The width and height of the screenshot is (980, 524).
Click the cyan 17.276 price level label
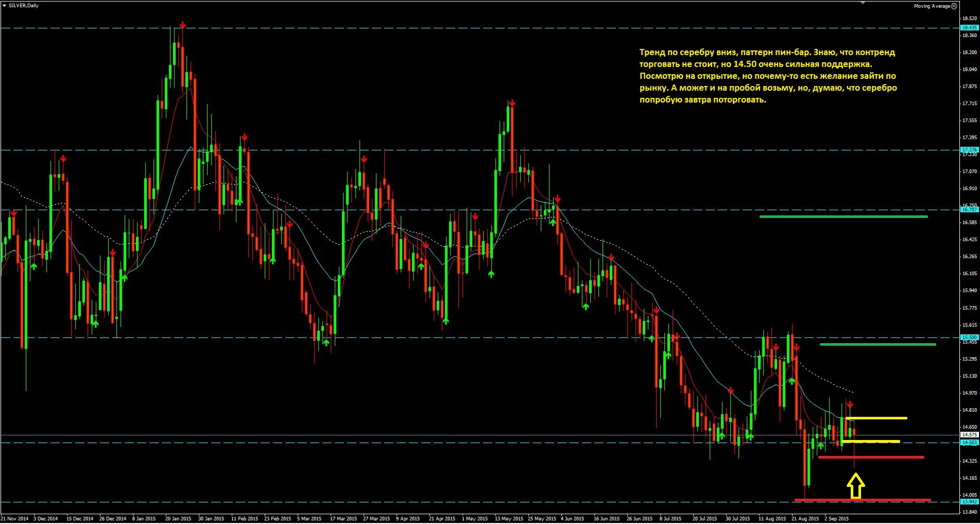969,150
